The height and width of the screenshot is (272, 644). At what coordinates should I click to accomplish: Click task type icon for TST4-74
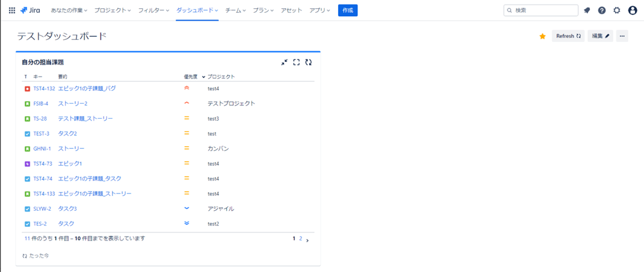click(x=27, y=179)
